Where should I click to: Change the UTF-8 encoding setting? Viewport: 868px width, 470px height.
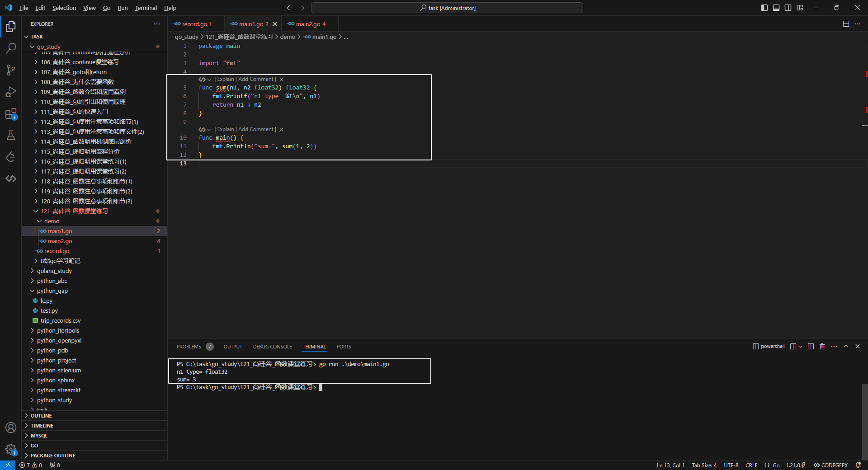731,465
